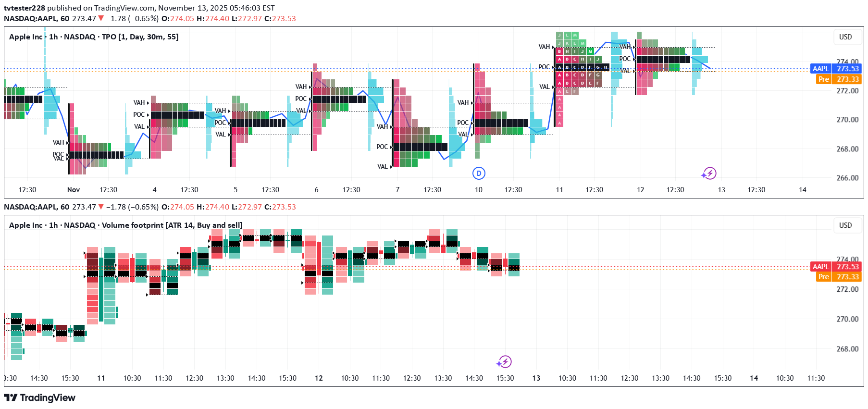Click the purple lightning marker in footprint chart
Image resolution: width=868 pixels, height=409 pixels.
pyautogui.click(x=504, y=362)
